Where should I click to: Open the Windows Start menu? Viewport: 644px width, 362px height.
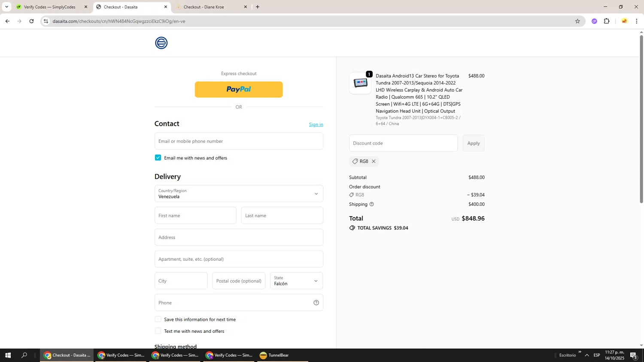click(8, 355)
